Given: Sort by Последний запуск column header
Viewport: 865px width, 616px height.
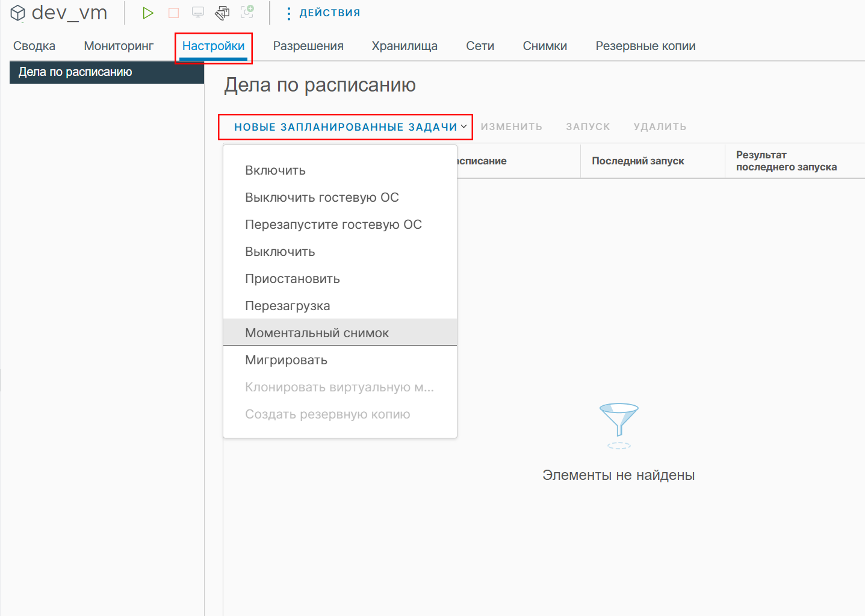Looking at the screenshot, I should [638, 161].
